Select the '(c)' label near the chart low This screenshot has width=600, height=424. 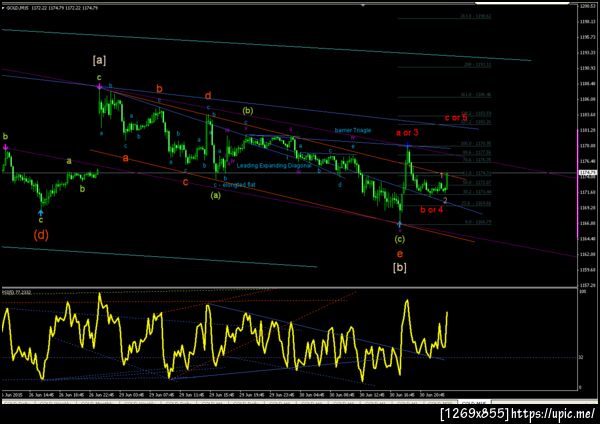click(399, 239)
